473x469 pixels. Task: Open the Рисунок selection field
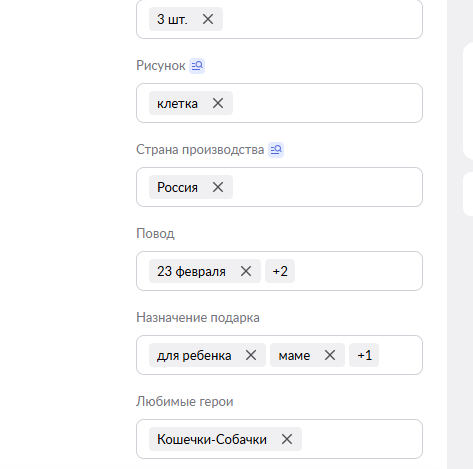[279, 103]
